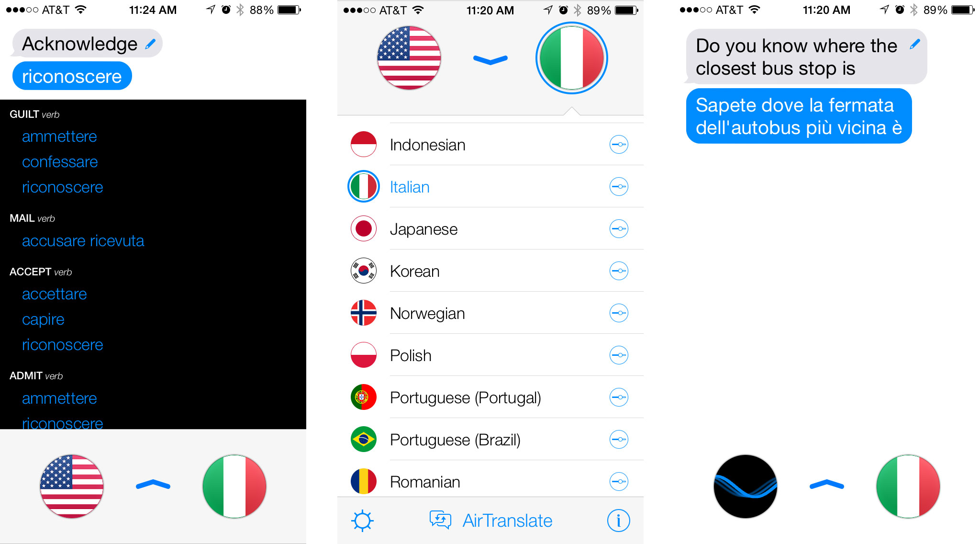The width and height of the screenshot is (980, 544).
Task: Expand Italian language option
Action: coord(619,186)
